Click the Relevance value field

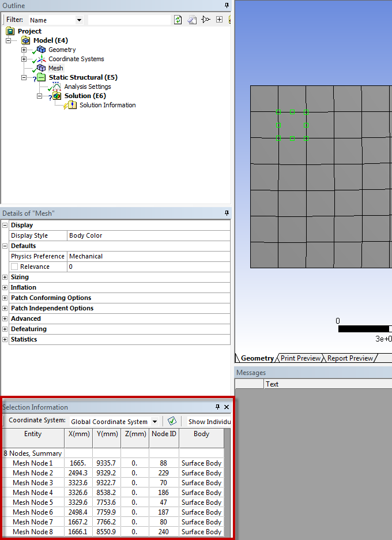coord(148,267)
